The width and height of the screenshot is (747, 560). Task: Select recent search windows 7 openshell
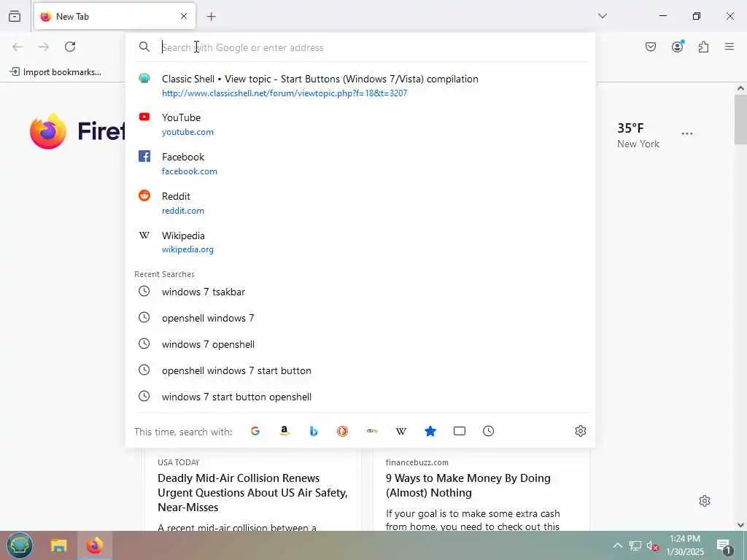[x=360, y=344]
